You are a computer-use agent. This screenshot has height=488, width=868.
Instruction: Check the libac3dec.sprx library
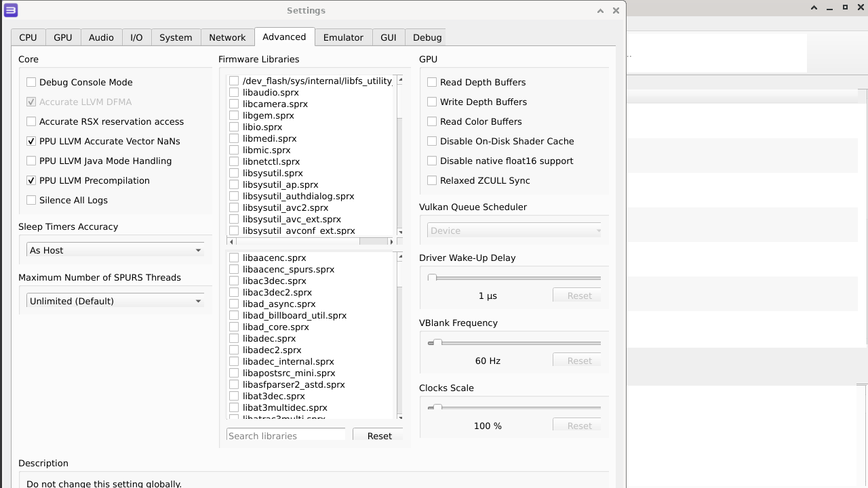pyautogui.click(x=234, y=281)
